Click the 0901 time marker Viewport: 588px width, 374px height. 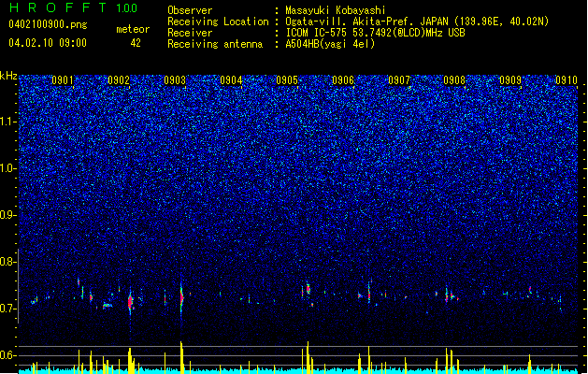[x=63, y=80]
